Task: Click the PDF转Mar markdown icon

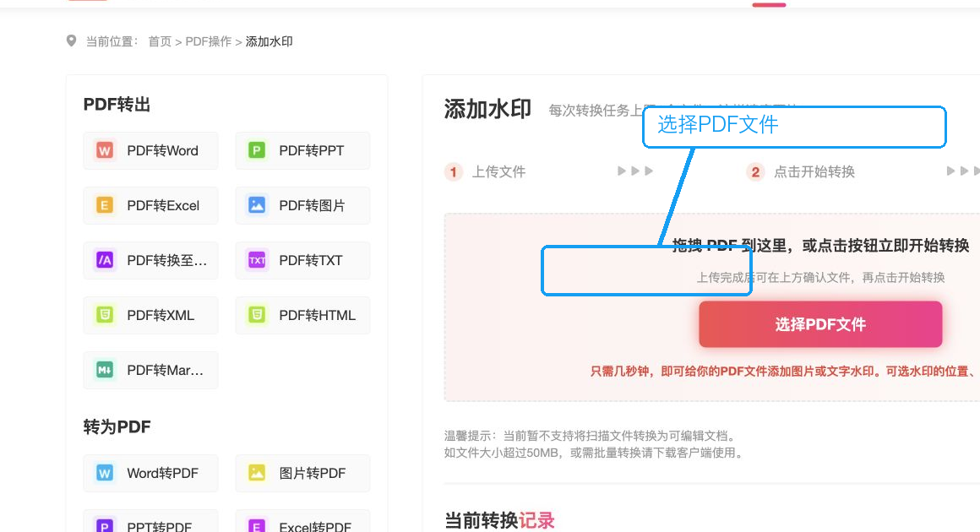Action: 105,370
